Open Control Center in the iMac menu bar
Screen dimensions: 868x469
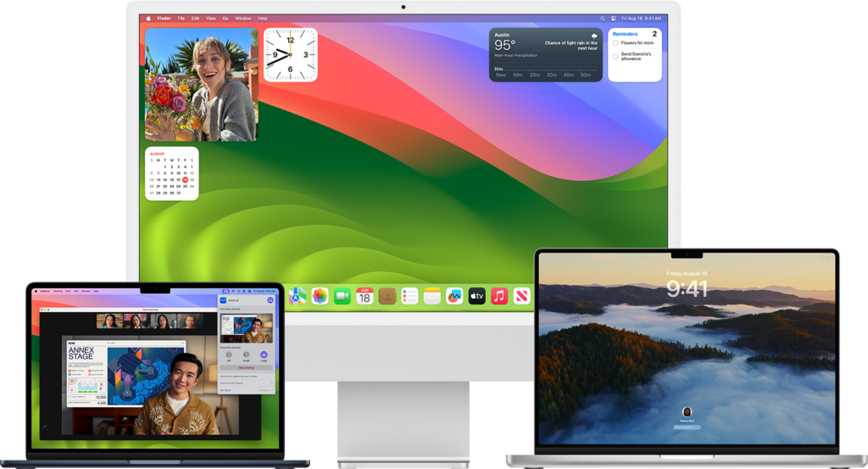(614, 19)
